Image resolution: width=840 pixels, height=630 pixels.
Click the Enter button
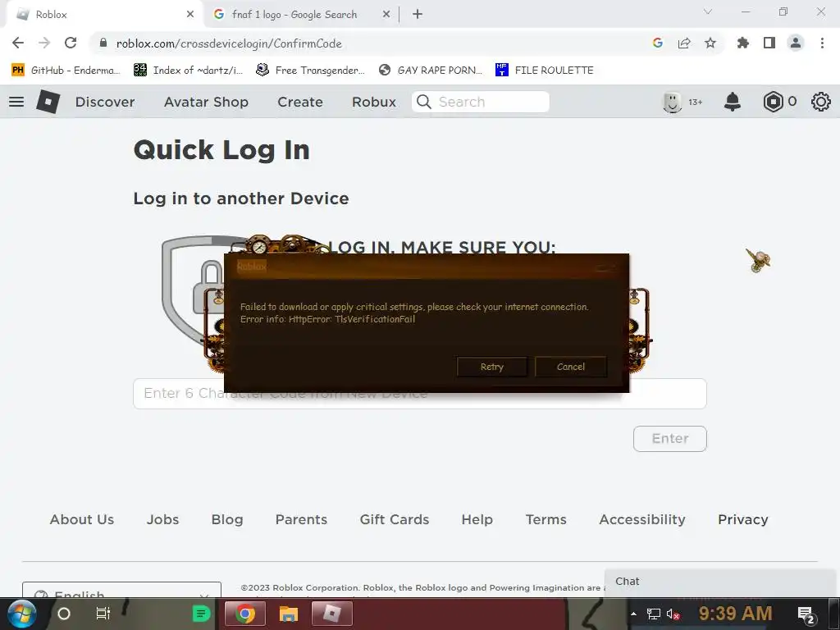669,439
